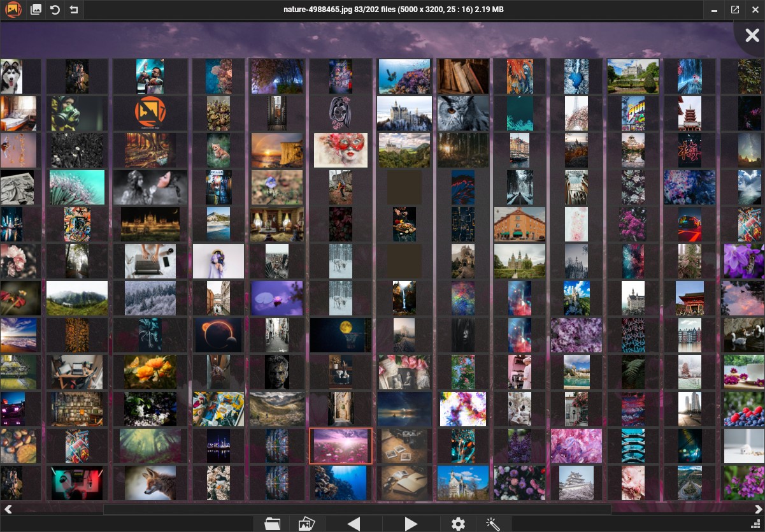Click the app logo icon in title bar
This screenshot has width=765, height=532.
[13, 10]
